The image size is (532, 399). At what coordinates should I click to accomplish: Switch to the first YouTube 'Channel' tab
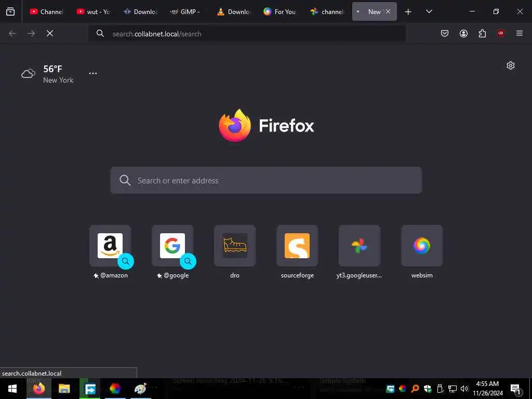coord(46,11)
